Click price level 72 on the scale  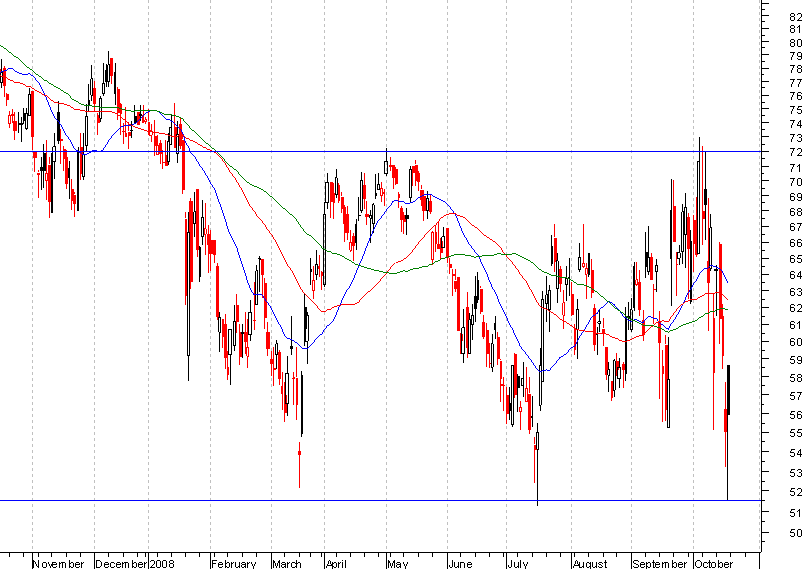[796, 152]
